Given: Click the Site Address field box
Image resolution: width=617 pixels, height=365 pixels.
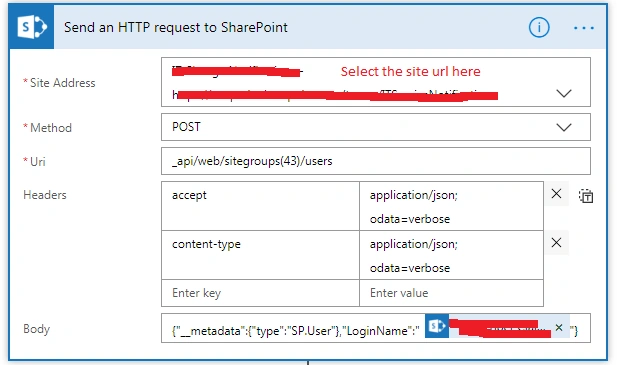Looking at the screenshot, I should click(x=376, y=82).
